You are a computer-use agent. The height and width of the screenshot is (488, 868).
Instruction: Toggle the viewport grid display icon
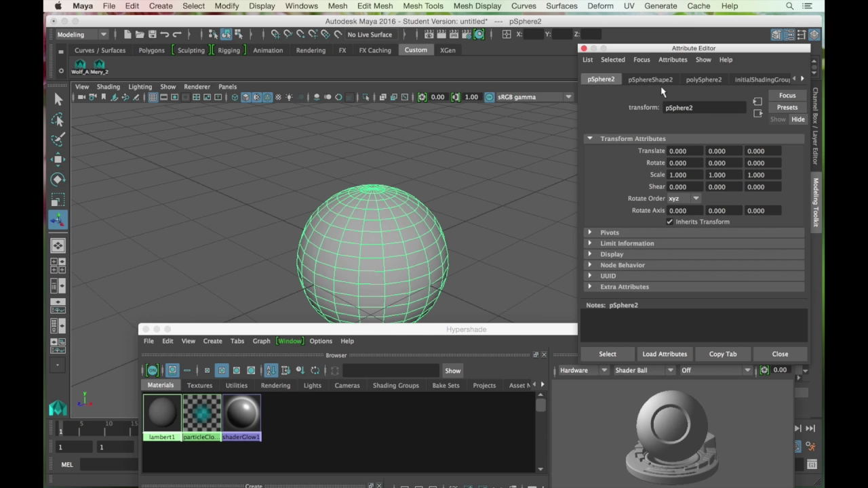coord(153,98)
